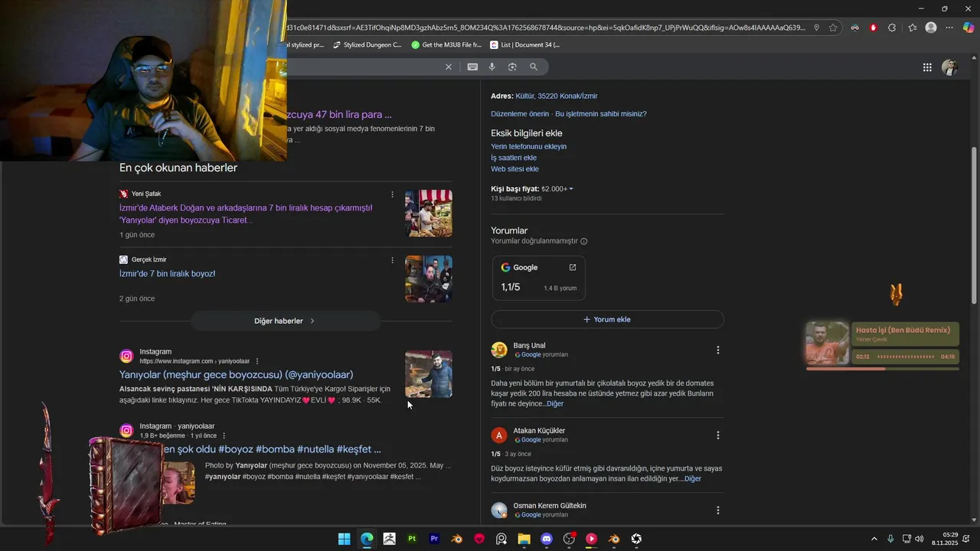Image resolution: width=980 pixels, height=551 pixels.
Task: Open the taskbar volume control
Action: click(919, 539)
